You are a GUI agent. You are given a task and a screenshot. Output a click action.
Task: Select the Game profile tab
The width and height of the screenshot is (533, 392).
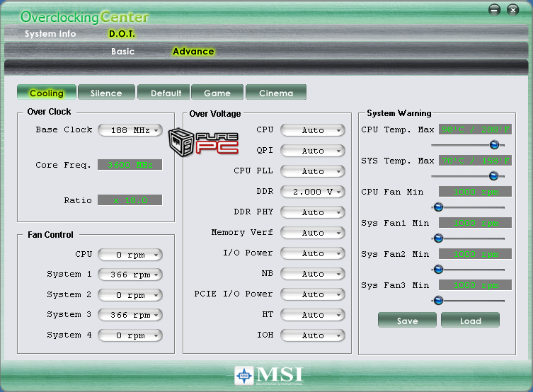tap(217, 93)
